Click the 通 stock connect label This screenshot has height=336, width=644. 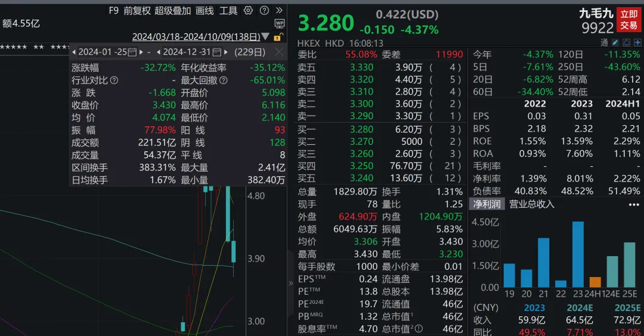coord(604,42)
